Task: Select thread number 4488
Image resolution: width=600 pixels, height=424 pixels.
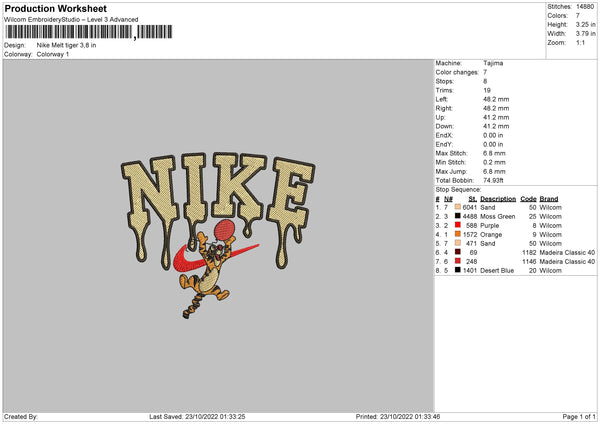Action: [470, 217]
